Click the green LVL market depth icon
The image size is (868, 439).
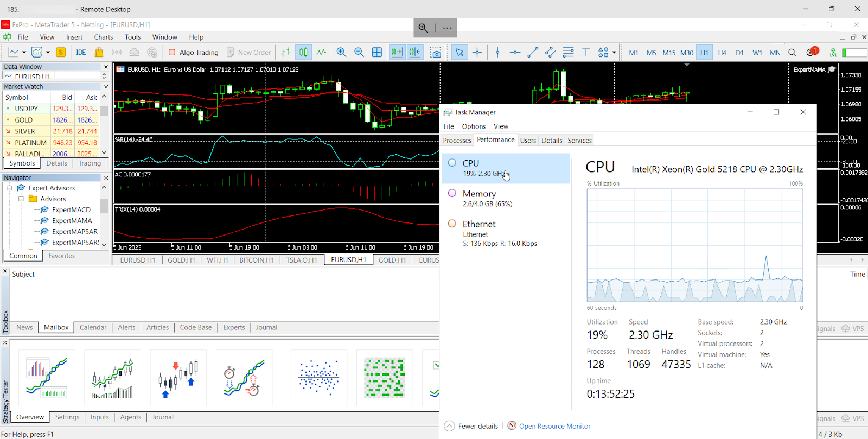point(833,53)
